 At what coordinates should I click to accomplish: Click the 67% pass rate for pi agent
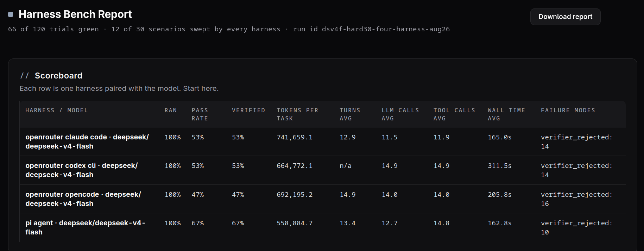click(198, 223)
